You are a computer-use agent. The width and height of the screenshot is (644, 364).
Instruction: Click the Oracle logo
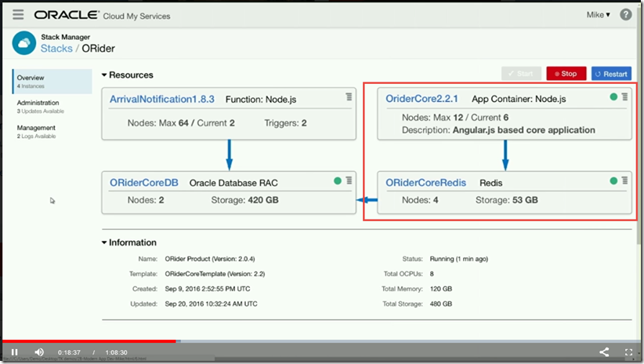tap(67, 15)
